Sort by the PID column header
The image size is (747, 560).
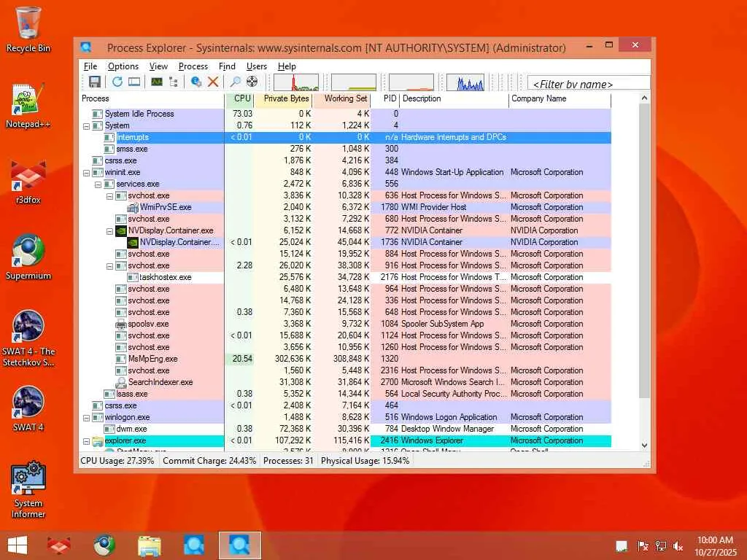[x=385, y=99]
